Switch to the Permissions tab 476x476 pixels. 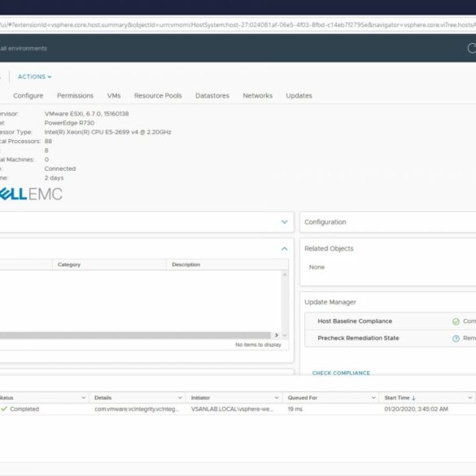[75, 96]
